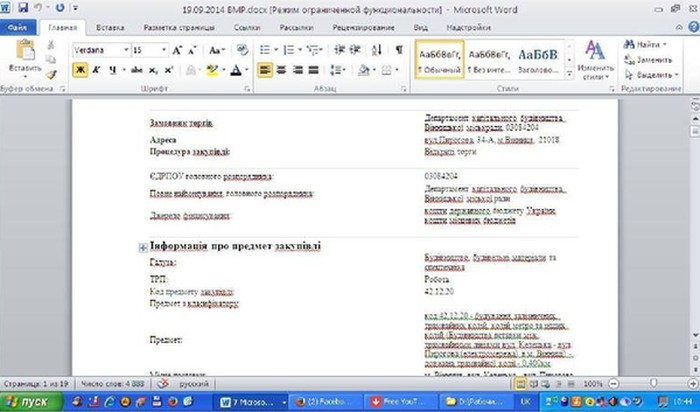Select Center paragraph alignment
Screen dimensions: 700x412
coord(281,70)
